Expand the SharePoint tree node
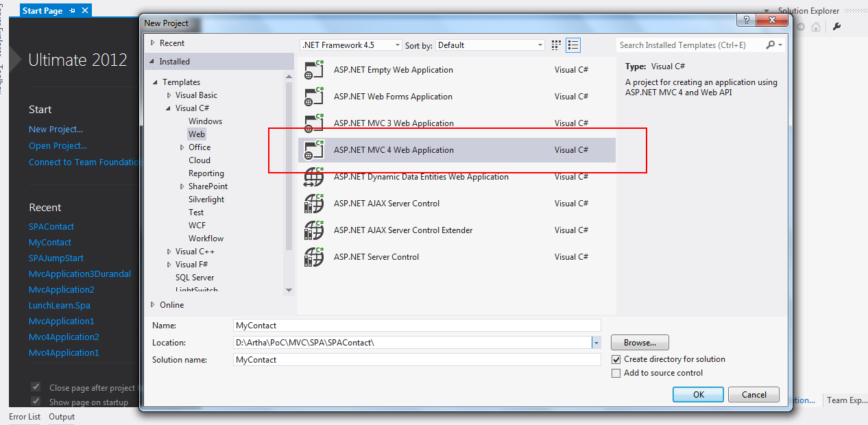Screen dimensions: 868x425 click(x=182, y=186)
